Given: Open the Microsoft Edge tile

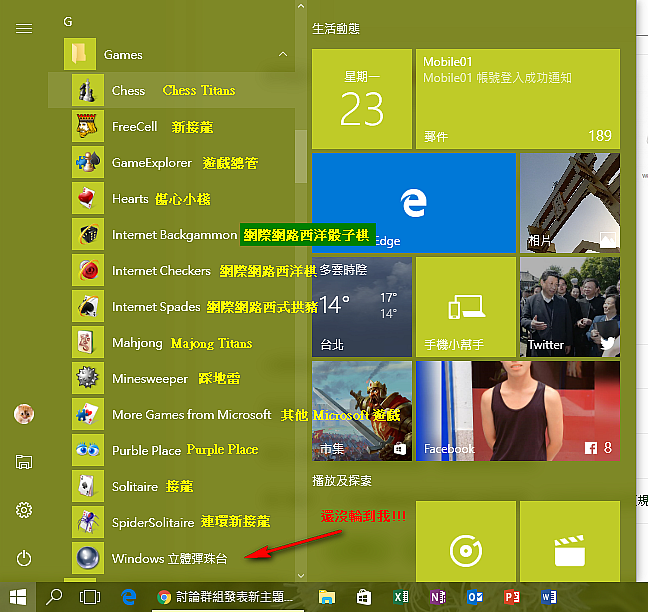Looking at the screenshot, I should [414, 203].
